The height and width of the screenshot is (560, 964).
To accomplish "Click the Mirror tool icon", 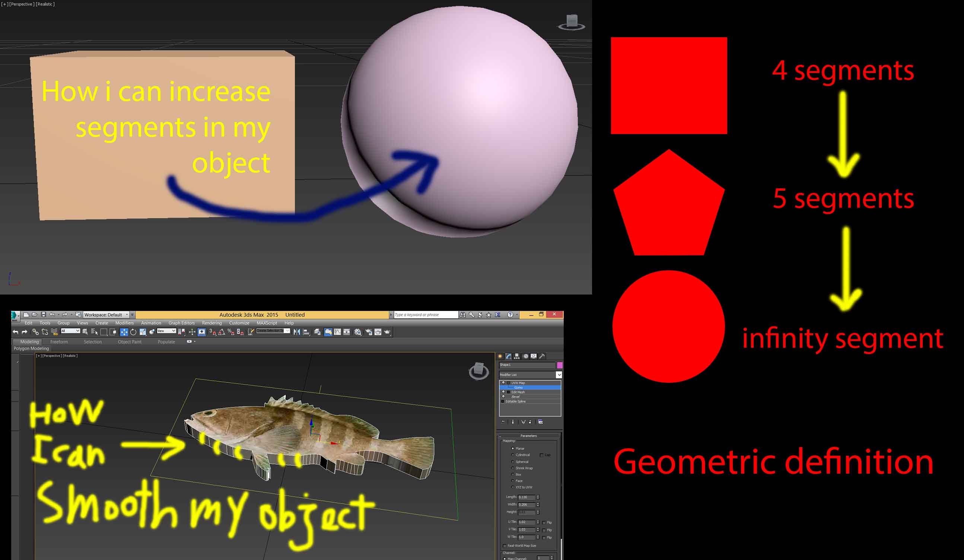I will pyautogui.click(x=297, y=332).
